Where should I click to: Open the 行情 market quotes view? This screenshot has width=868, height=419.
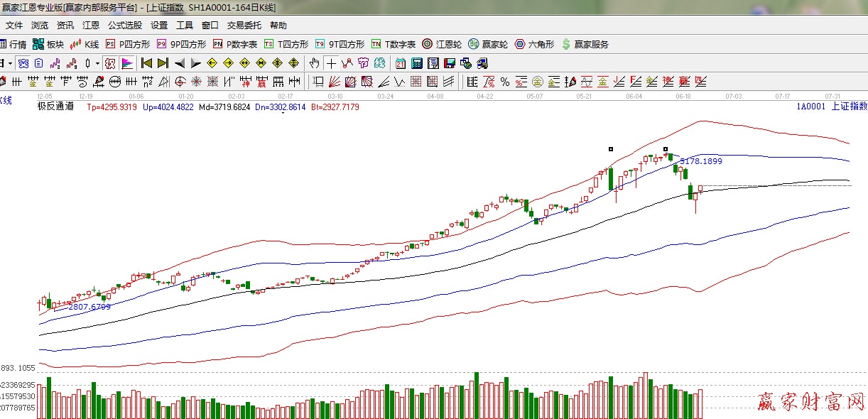coord(13,44)
